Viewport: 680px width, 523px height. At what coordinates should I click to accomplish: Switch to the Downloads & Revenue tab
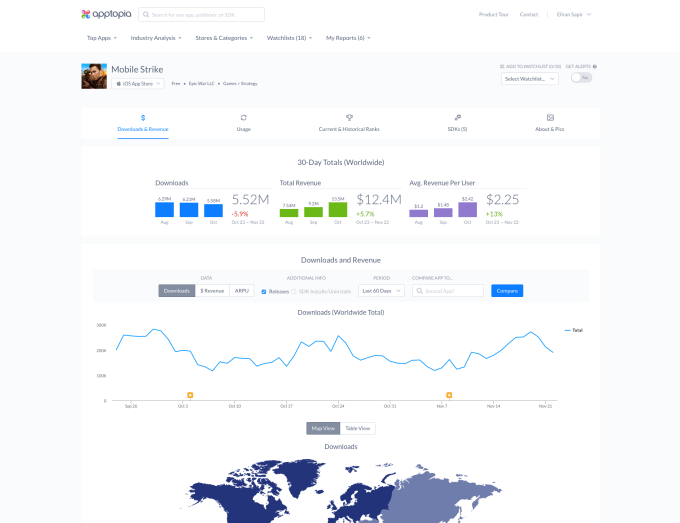pyautogui.click(x=143, y=124)
